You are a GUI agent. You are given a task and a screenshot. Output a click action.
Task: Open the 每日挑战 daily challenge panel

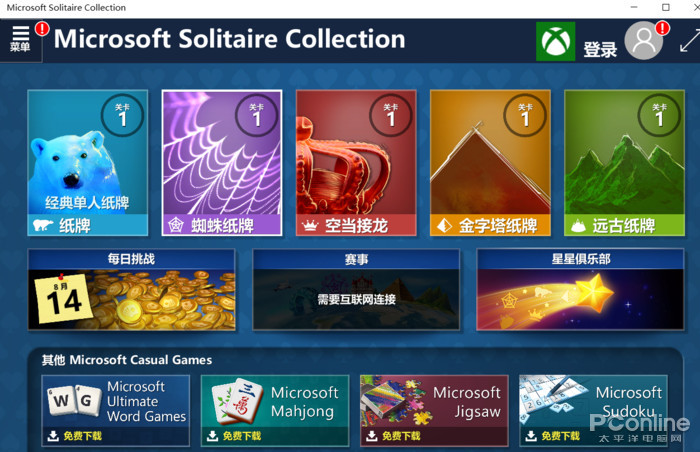pyautogui.click(x=132, y=289)
